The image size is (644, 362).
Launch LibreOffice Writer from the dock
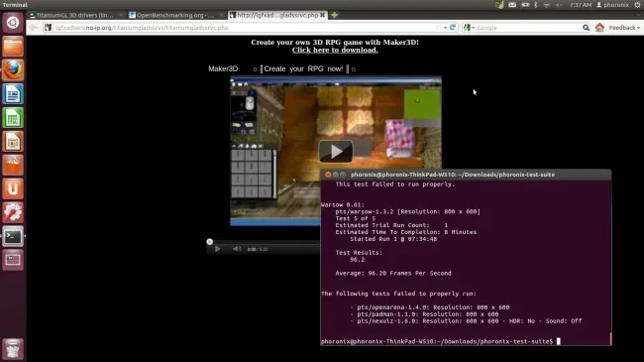[x=13, y=94]
